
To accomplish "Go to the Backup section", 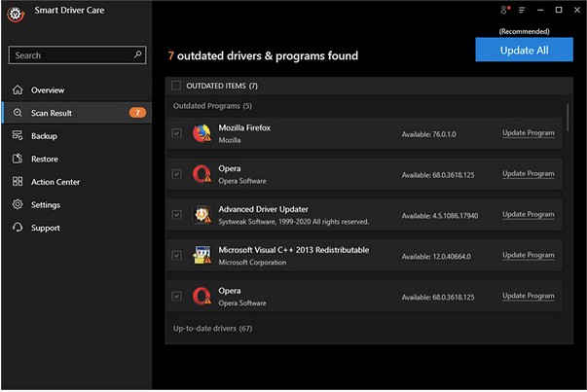I will [77, 136].
